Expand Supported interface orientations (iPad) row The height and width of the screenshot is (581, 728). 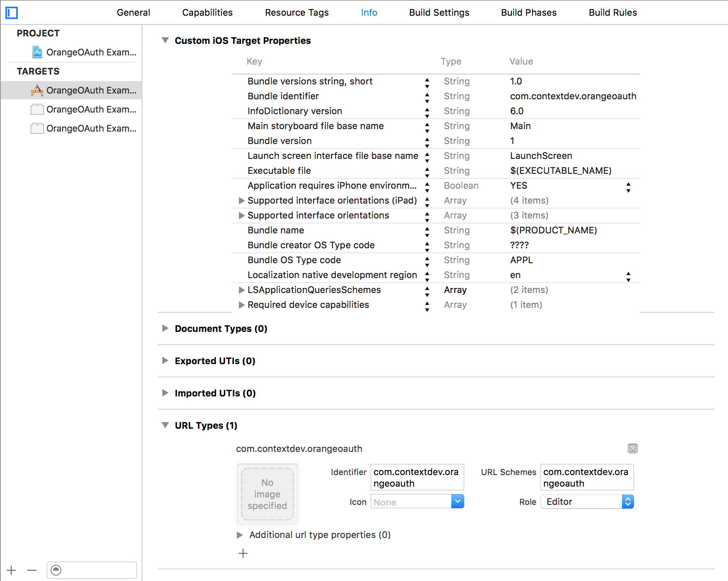tap(242, 201)
